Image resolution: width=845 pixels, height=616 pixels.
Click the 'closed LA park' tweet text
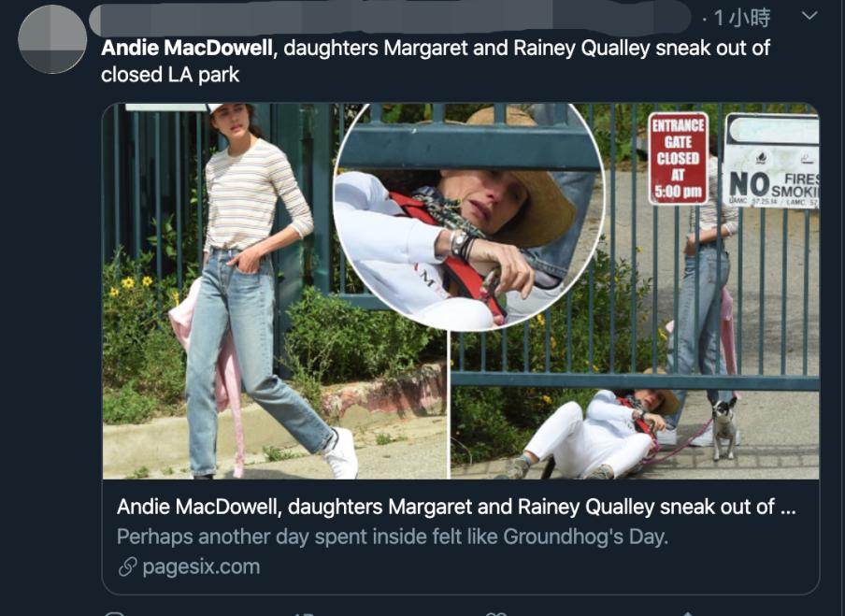tap(170, 75)
